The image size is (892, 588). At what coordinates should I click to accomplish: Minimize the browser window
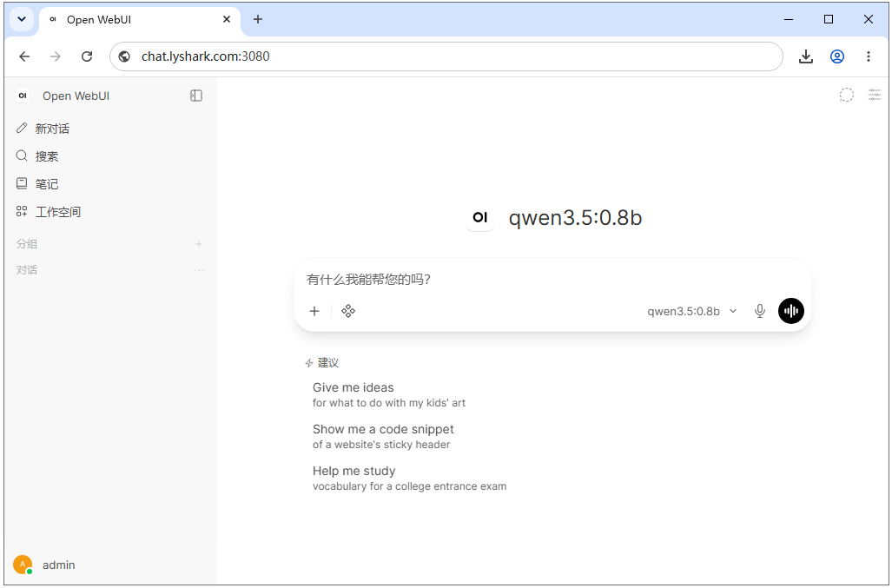point(789,19)
